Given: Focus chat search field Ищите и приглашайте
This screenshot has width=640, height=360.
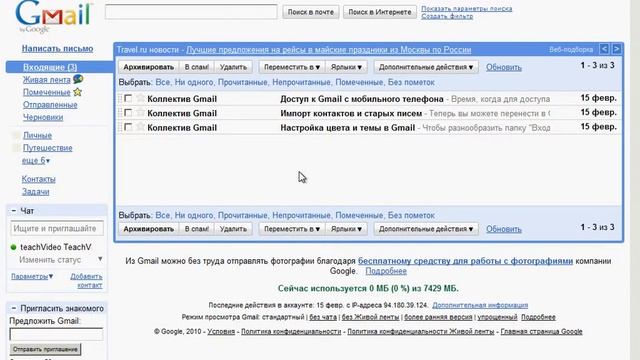Looking at the screenshot, I should coord(57,228).
